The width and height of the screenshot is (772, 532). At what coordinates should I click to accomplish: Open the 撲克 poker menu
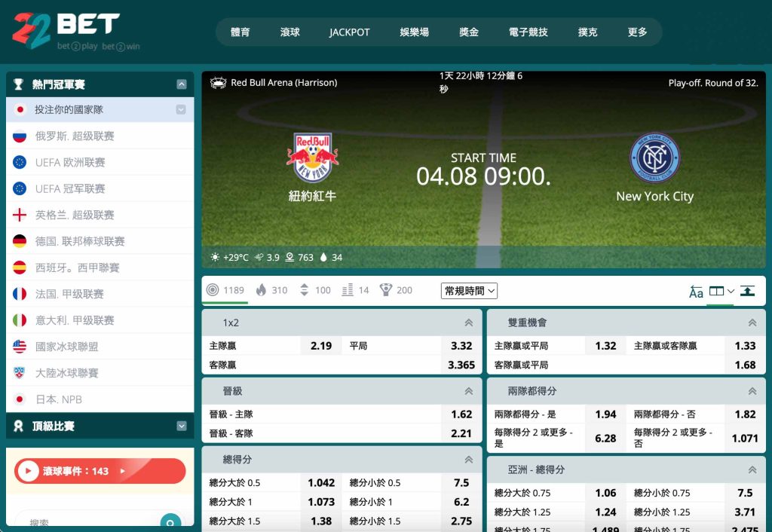588,32
